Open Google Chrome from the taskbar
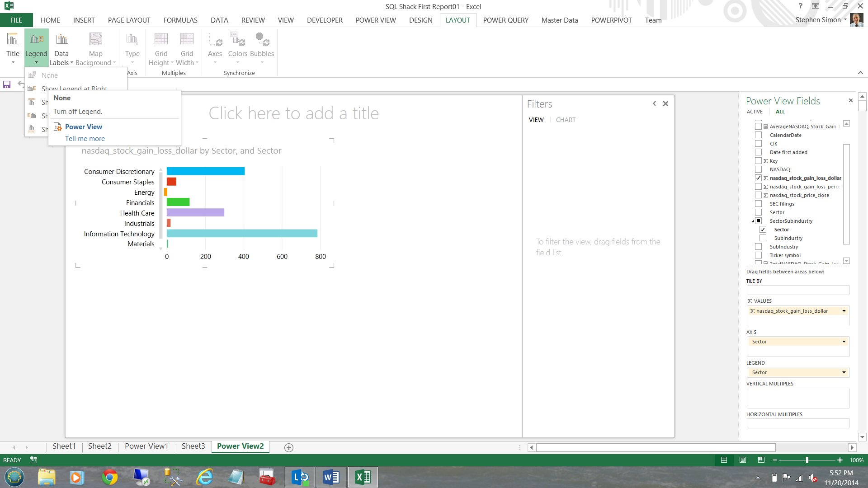The width and height of the screenshot is (868, 488). click(109, 477)
